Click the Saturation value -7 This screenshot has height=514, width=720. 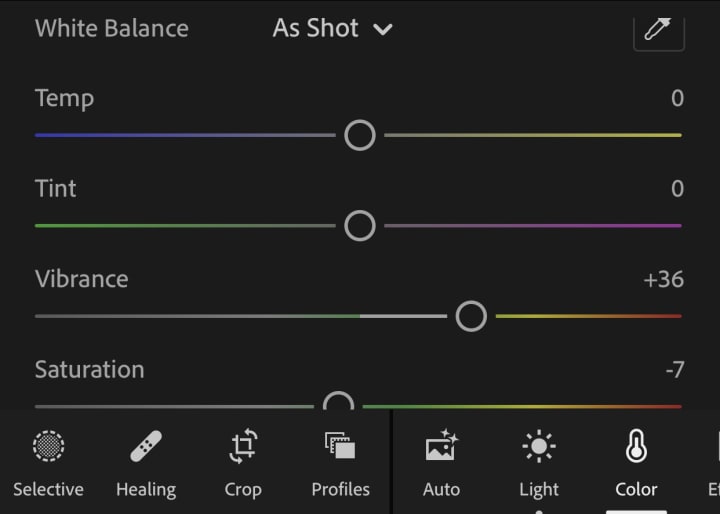675,370
